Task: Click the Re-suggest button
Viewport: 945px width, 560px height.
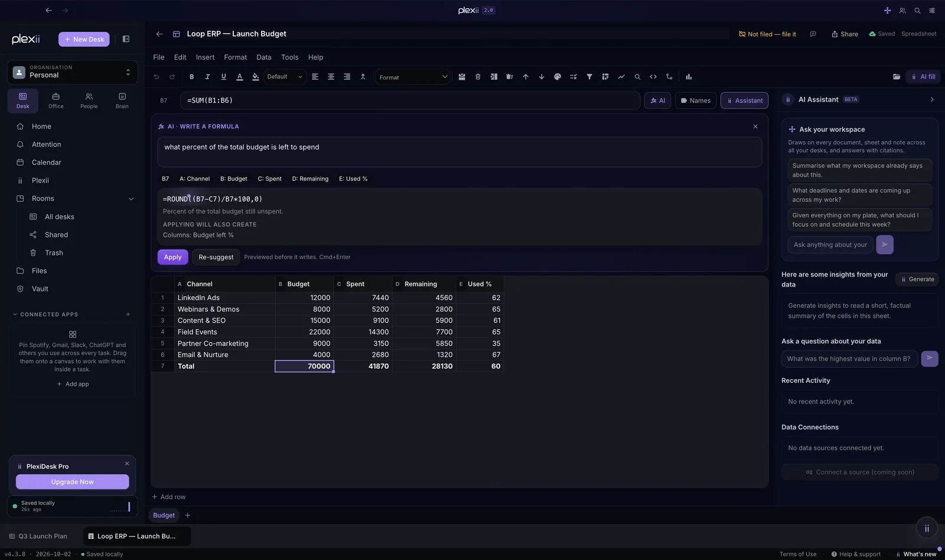Action: point(216,257)
